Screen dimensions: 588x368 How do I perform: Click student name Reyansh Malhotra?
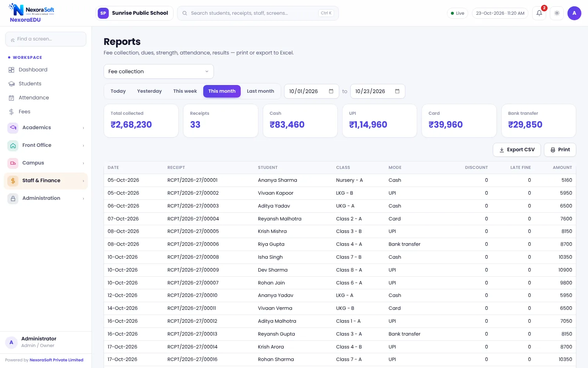[280, 219]
